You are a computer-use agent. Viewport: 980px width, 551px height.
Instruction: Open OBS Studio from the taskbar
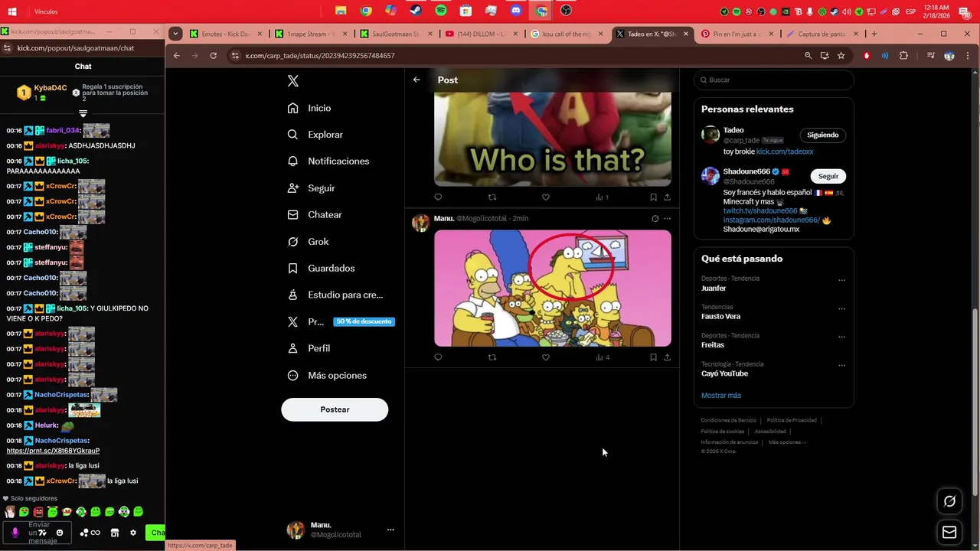(x=566, y=11)
